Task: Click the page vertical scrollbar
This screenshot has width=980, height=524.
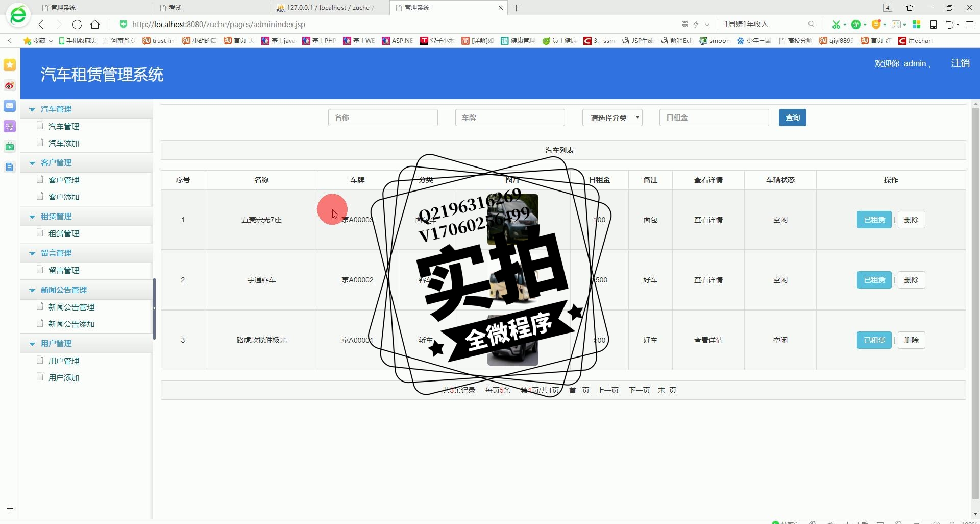Action: point(975,302)
